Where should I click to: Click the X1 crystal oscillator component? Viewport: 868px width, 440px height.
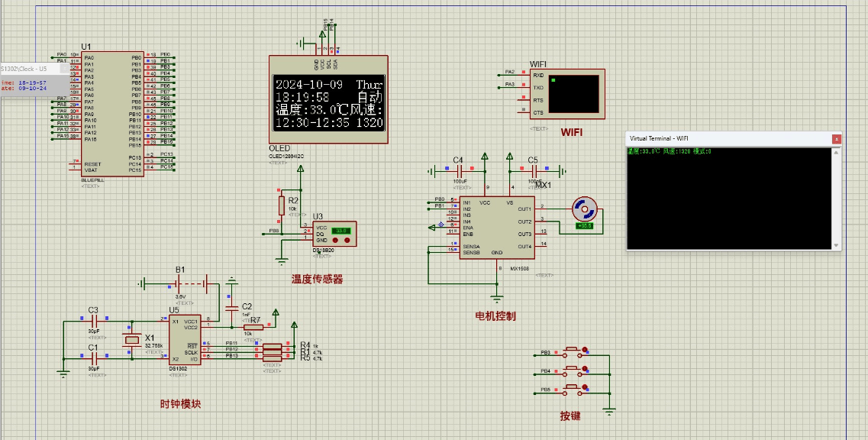click(x=131, y=339)
